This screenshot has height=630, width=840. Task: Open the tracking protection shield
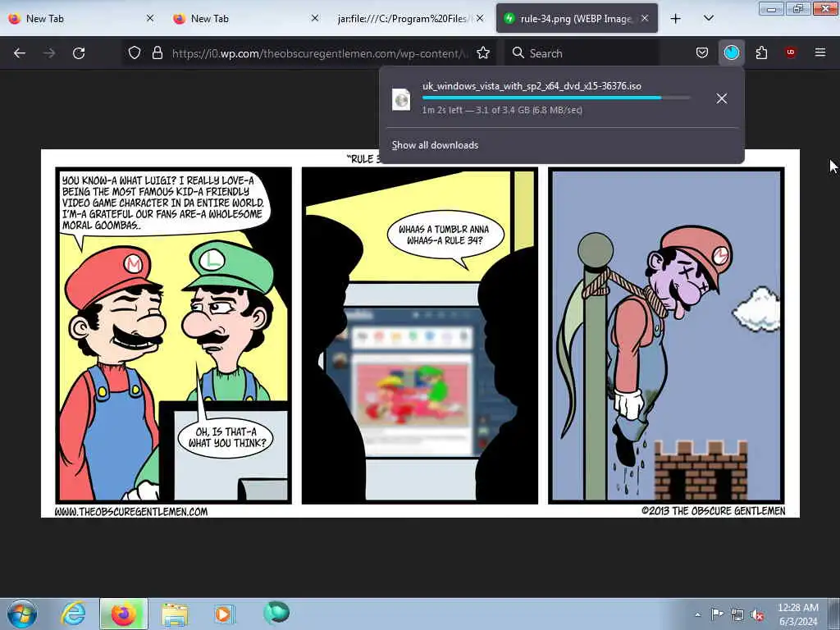pyautogui.click(x=135, y=53)
